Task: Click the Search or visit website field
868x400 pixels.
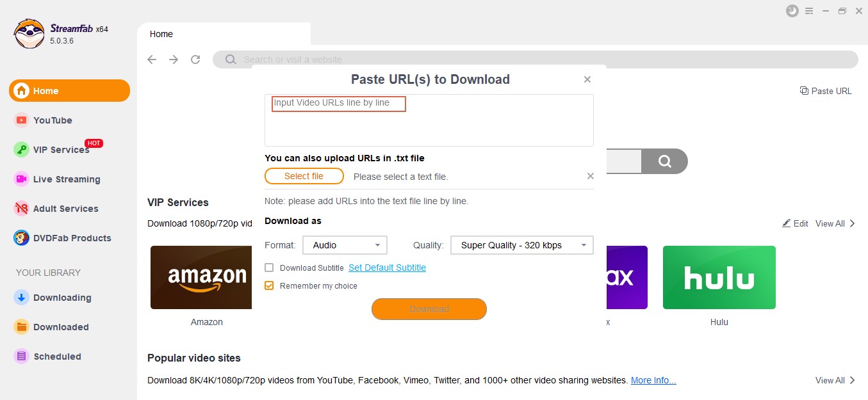Action: 536,60
